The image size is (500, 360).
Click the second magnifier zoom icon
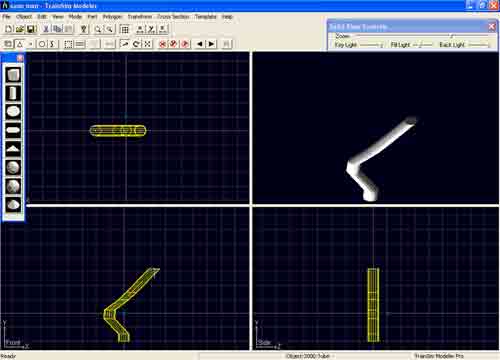tap(109, 29)
